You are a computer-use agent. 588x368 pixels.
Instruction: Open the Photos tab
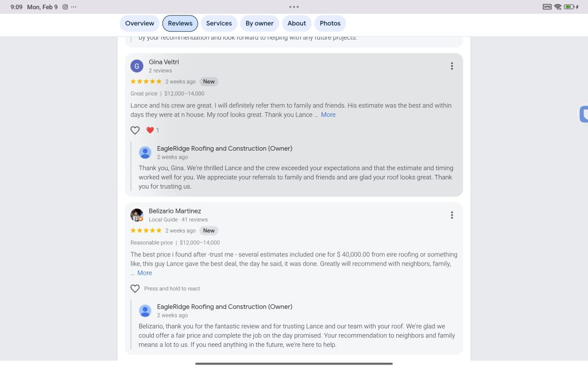(330, 24)
